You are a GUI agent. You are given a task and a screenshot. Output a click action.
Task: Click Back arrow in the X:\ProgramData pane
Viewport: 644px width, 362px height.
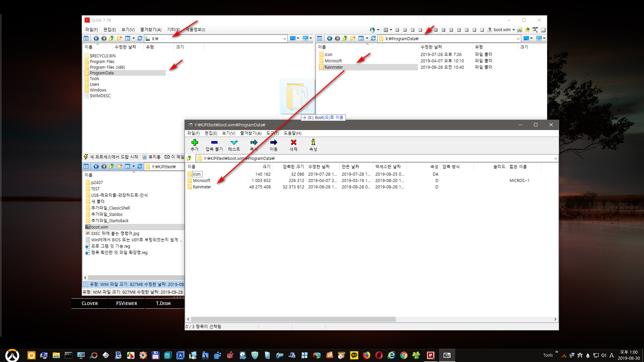click(x=330, y=39)
